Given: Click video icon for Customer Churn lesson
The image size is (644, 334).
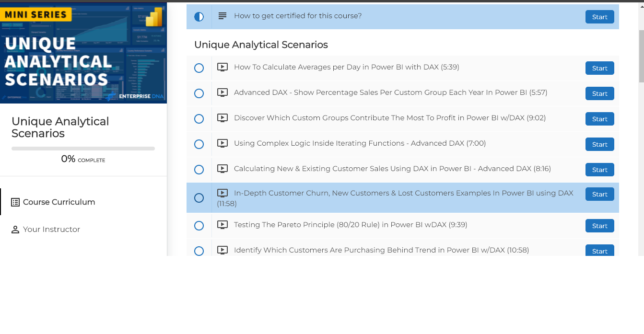Looking at the screenshot, I should point(222,193).
